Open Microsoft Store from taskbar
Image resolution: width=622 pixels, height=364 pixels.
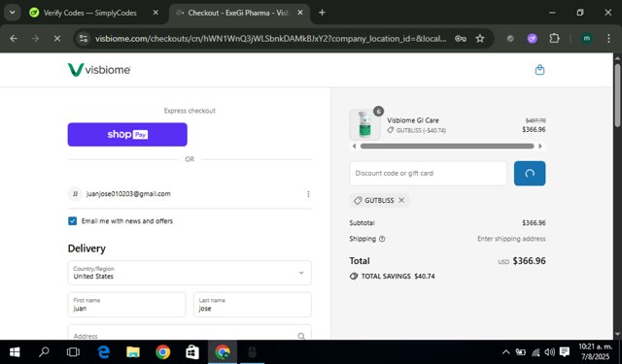click(192, 351)
